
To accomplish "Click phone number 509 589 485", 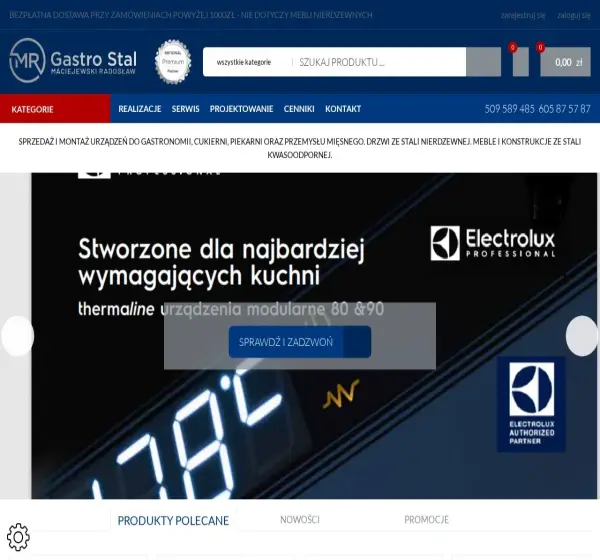I will click(509, 109).
